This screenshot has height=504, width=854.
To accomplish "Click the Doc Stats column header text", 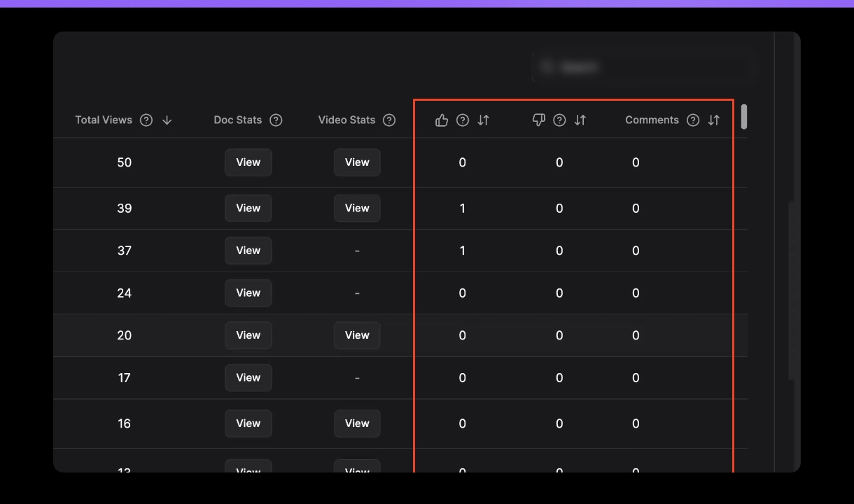I will click(x=238, y=120).
